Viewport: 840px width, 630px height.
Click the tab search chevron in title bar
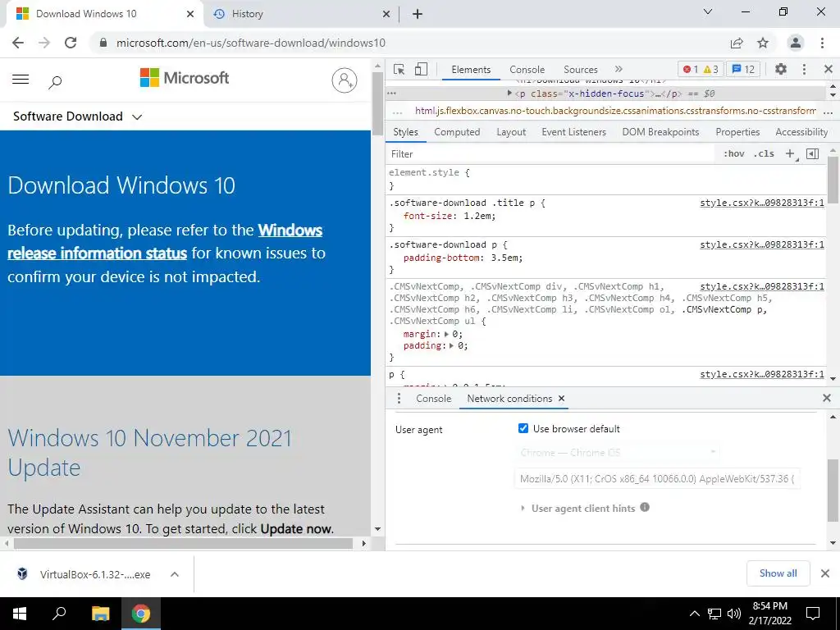[708, 11]
